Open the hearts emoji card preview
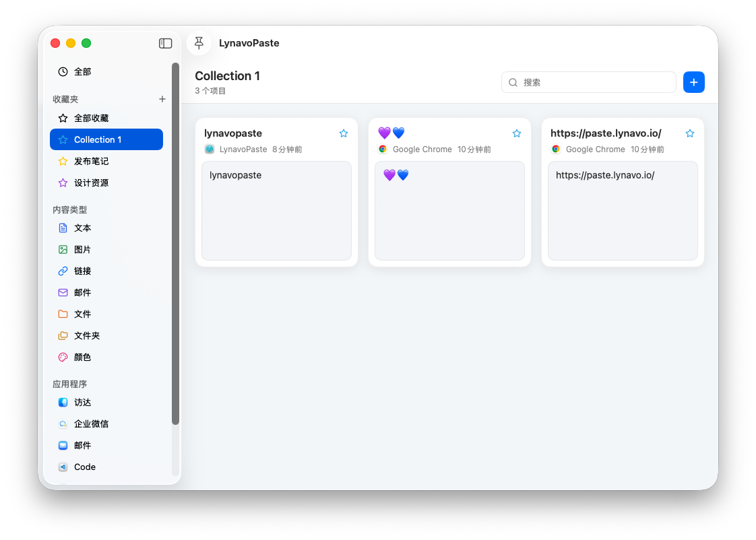The width and height of the screenshot is (756, 540). pyautogui.click(x=449, y=211)
